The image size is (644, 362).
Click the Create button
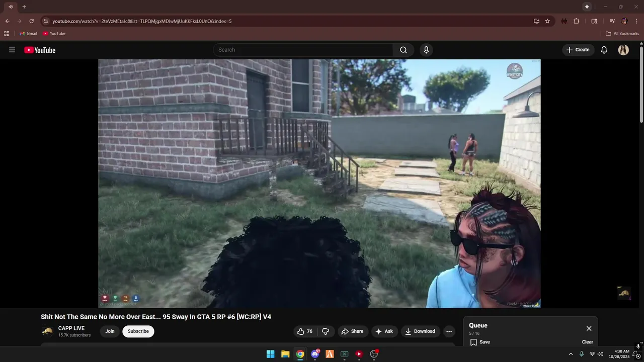(x=578, y=50)
